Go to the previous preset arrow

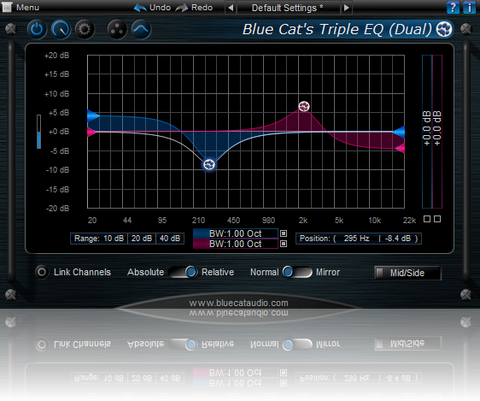(231, 8)
